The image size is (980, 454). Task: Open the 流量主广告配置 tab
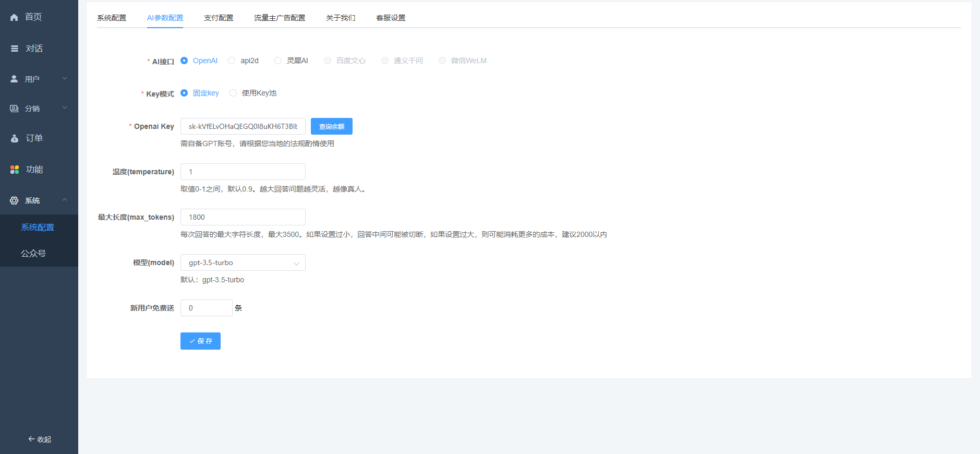coord(280,18)
